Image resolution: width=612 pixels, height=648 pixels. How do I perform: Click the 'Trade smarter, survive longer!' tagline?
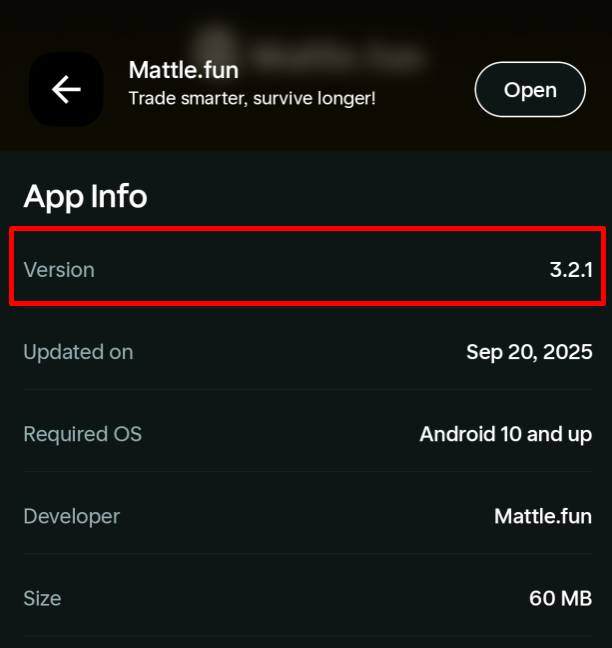click(x=252, y=98)
